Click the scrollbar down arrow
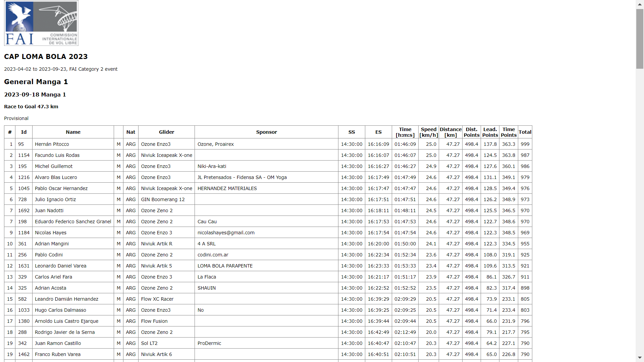This screenshot has height=362, width=644. click(x=640, y=358)
